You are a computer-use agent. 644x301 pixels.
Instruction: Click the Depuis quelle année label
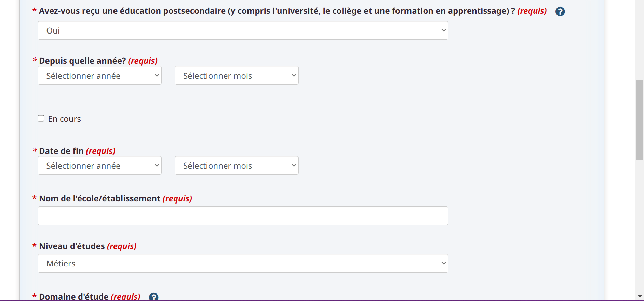[82, 61]
